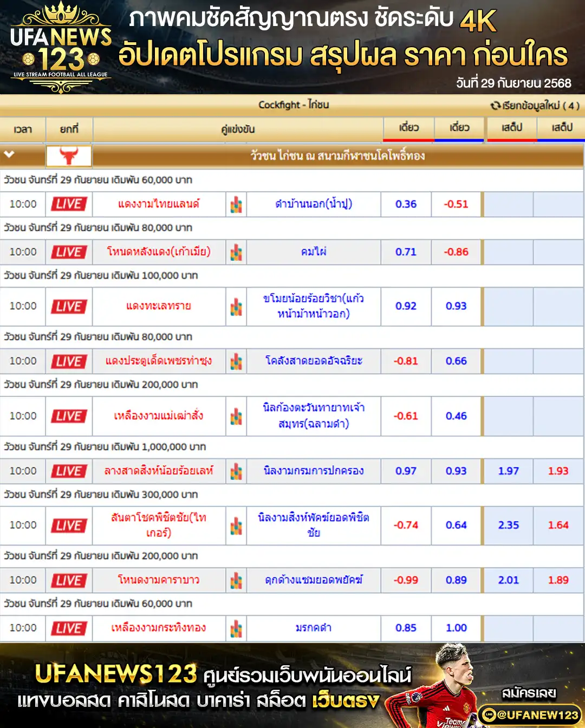Click the คู่แข่งขัน column header
This screenshot has width=585, height=728.
pos(238,129)
